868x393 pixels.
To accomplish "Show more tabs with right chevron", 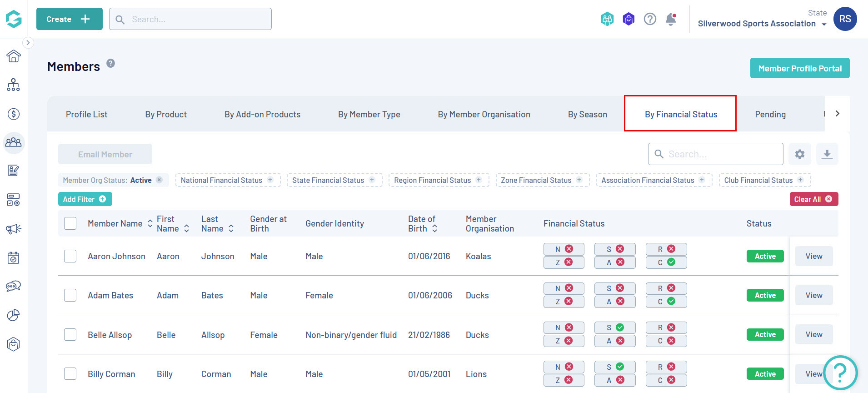I will coord(837,114).
